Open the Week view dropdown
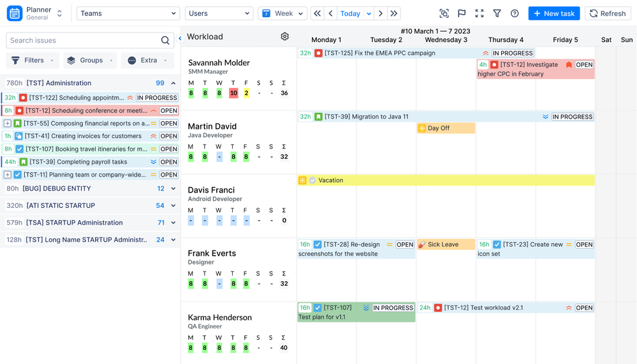The width and height of the screenshot is (637, 364). (282, 13)
